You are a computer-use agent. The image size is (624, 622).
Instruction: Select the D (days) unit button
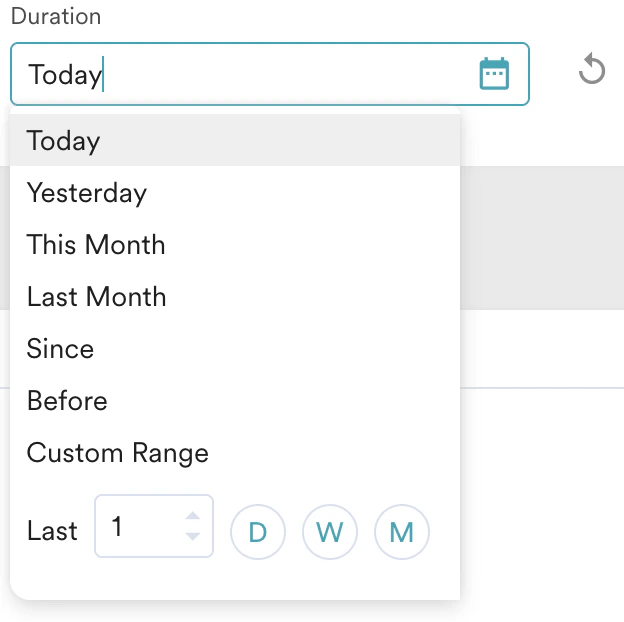(x=258, y=532)
